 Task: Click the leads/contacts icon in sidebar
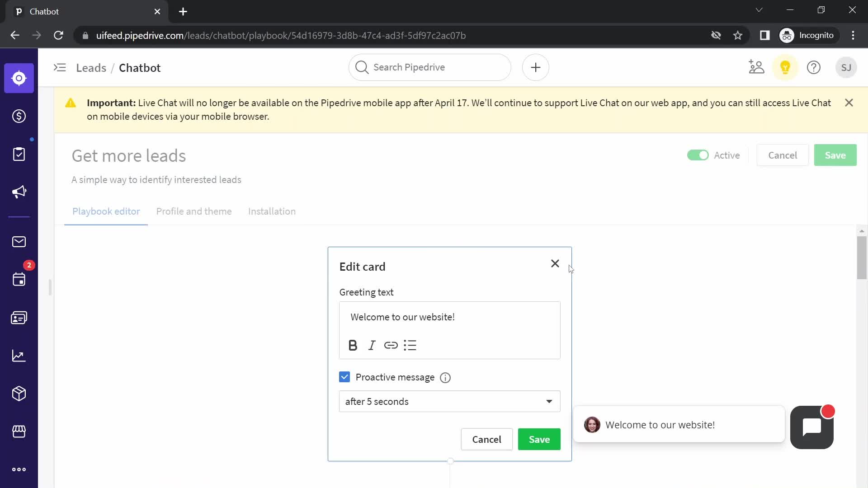[x=19, y=318]
